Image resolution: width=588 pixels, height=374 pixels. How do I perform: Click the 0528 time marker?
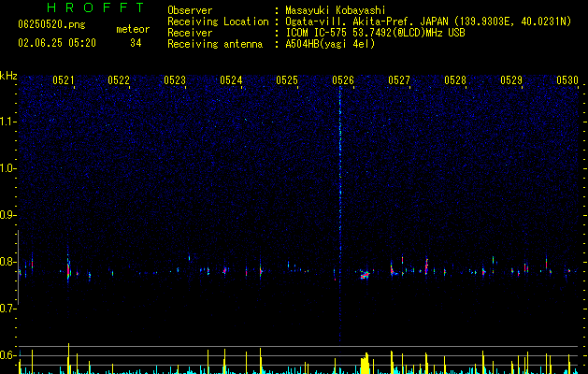click(455, 80)
